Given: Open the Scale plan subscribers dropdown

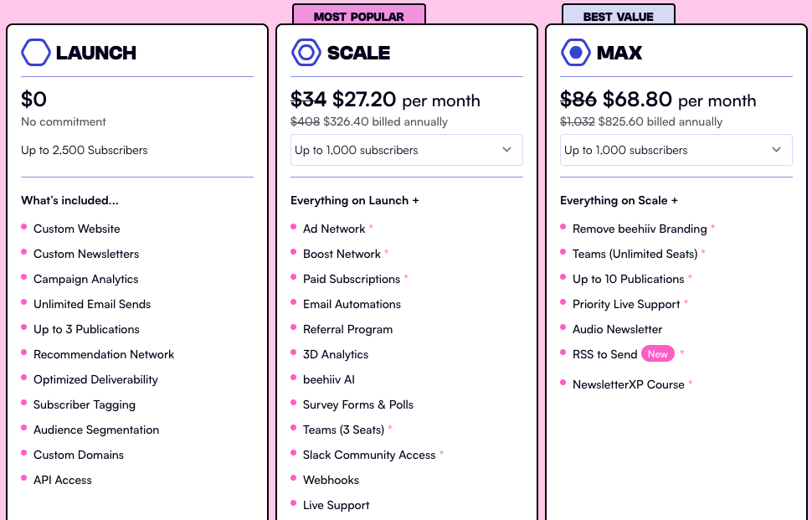Looking at the screenshot, I should [x=406, y=150].
